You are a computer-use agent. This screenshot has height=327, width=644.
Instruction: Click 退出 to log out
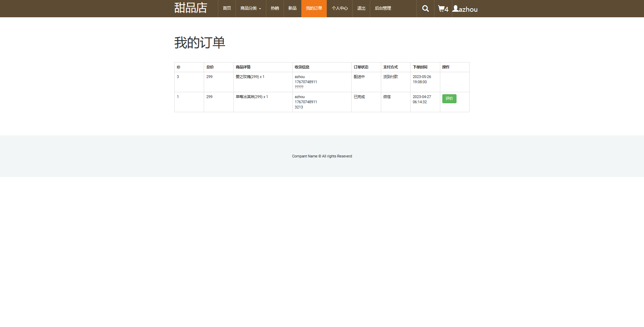pyautogui.click(x=361, y=8)
